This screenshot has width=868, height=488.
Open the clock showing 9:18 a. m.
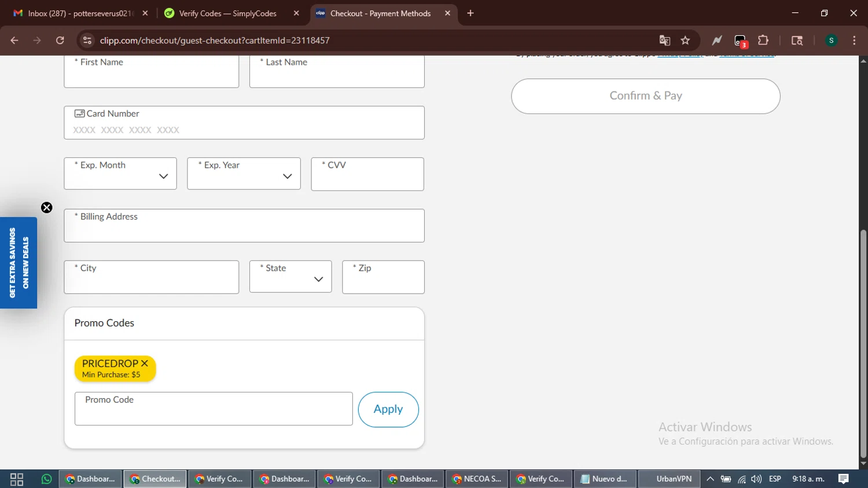pos(808,479)
